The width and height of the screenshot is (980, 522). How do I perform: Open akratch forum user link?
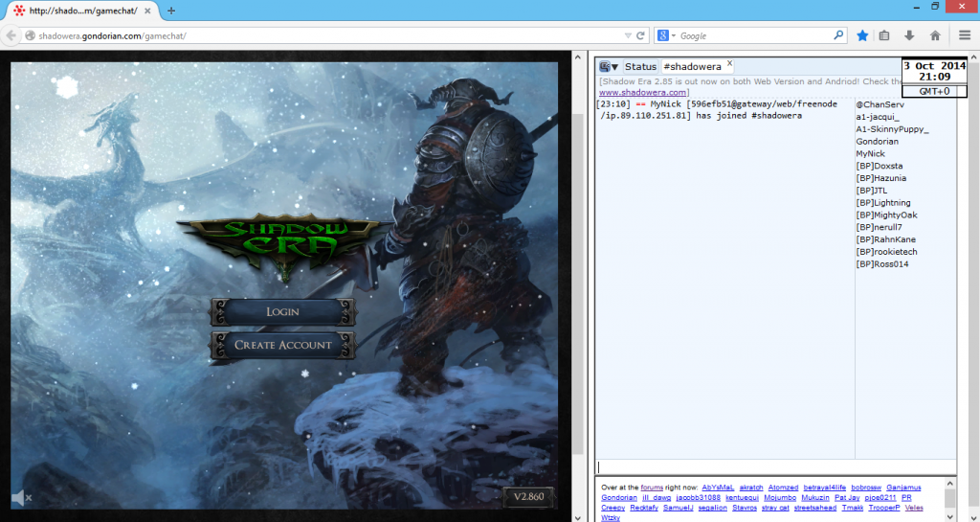pyautogui.click(x=750, y=487)
